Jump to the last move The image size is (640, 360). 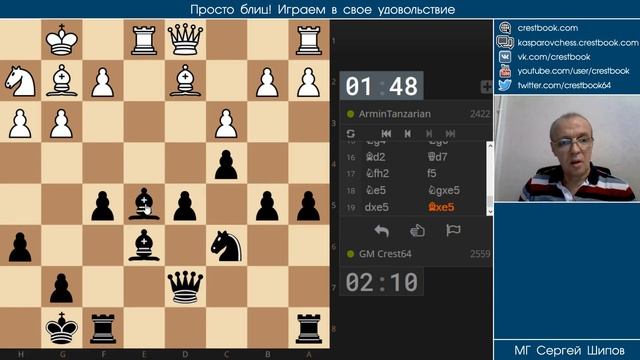tap(450, 133)
